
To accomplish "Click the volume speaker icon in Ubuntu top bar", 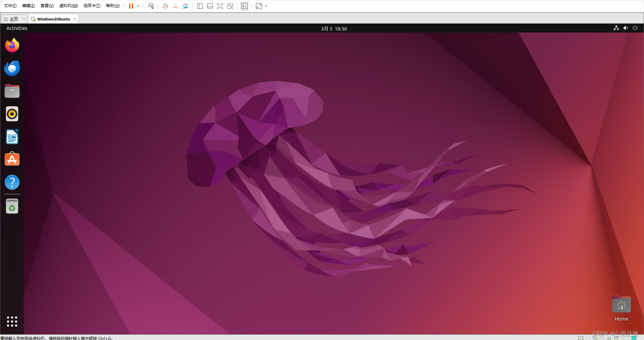I will [626, 28].
